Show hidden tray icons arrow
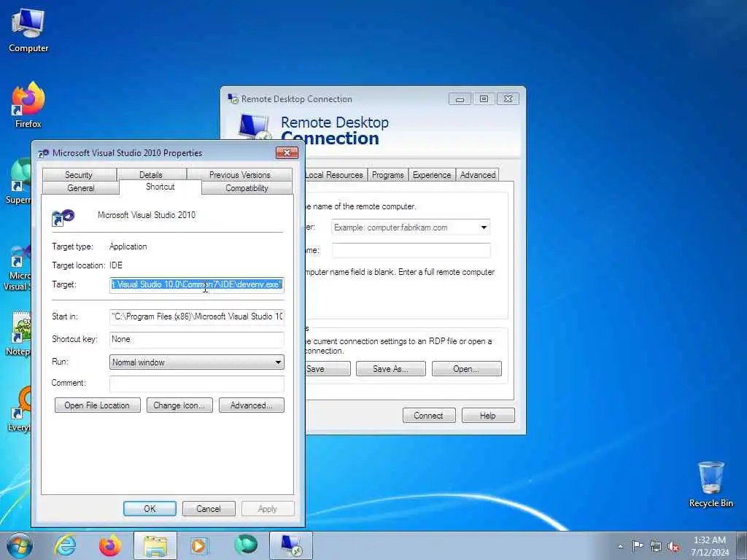 (620, 546)
